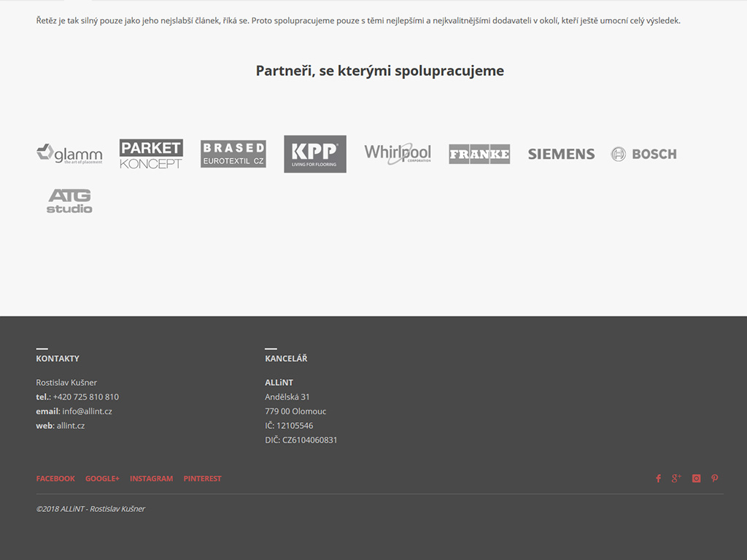The image size is (747, 560).
Task: Open the Instagram camera icon in the footer
Action: (696, 478)
